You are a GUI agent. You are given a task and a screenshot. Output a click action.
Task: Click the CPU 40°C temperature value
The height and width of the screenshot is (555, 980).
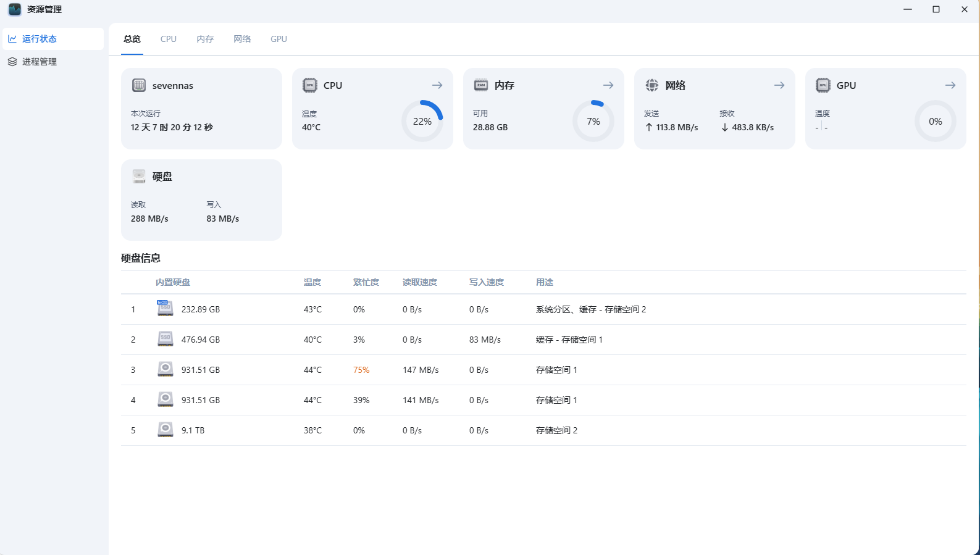(x=311, y=127)
